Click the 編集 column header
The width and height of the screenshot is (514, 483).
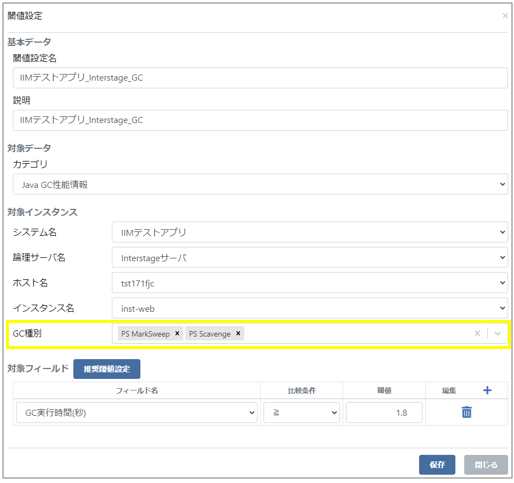(x=449, y=390)
